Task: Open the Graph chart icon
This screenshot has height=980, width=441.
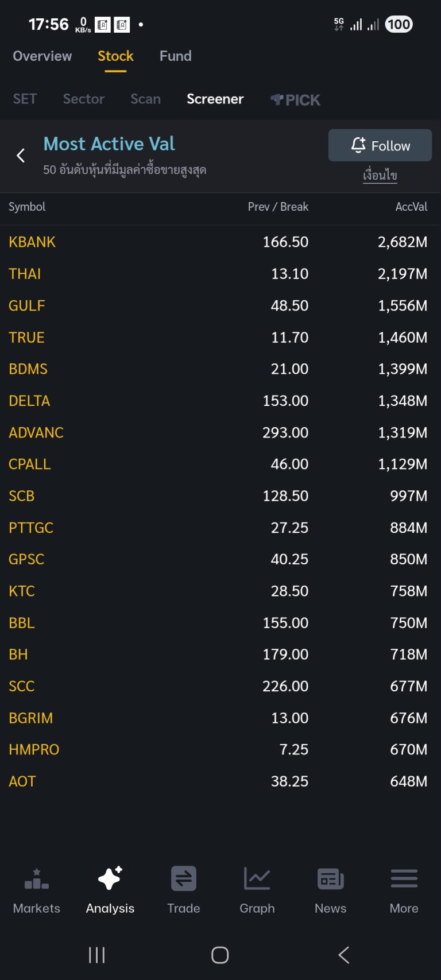Action: [257, 879]
